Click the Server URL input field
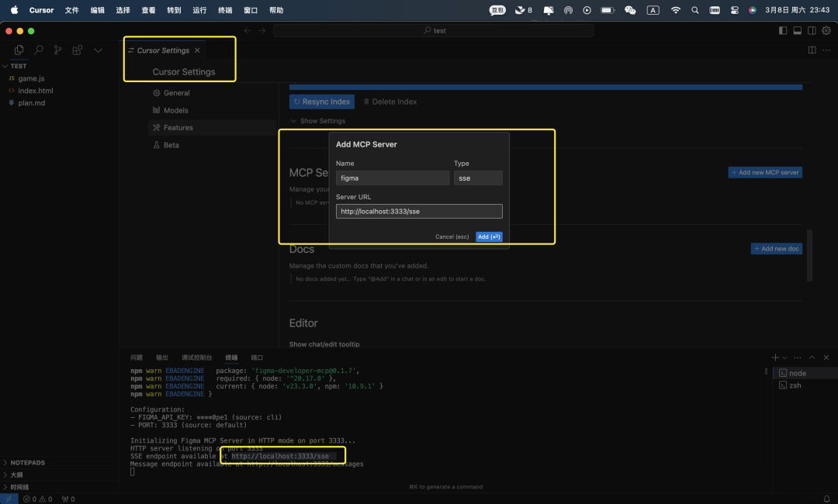838x504 pixels. coord(419,212)
